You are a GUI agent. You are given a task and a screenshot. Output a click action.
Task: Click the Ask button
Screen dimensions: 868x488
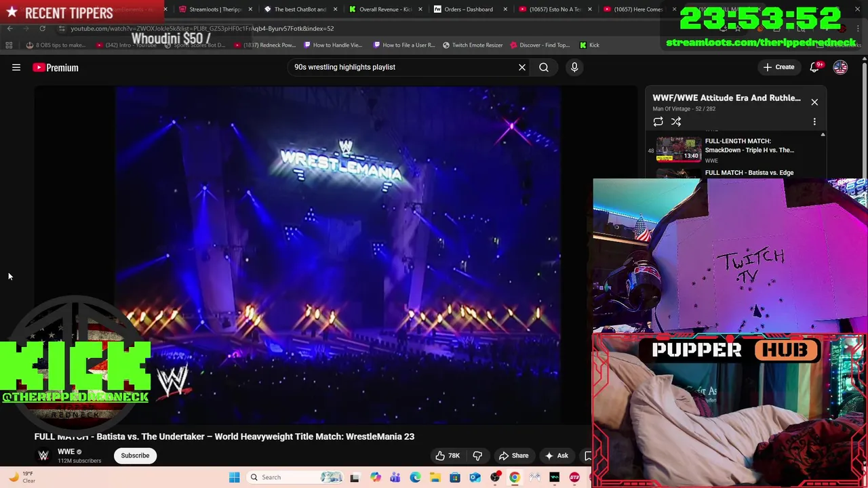click(x=557, y=455)
